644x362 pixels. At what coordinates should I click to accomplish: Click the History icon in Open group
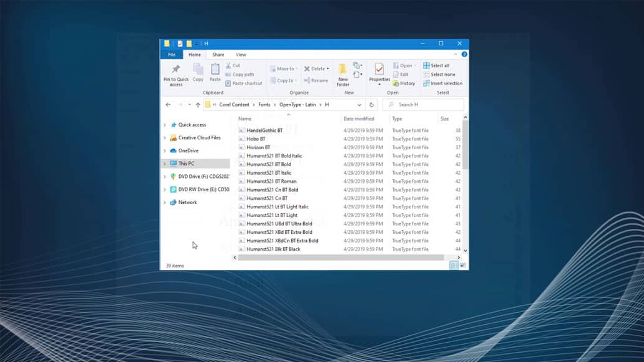point(404,83)
